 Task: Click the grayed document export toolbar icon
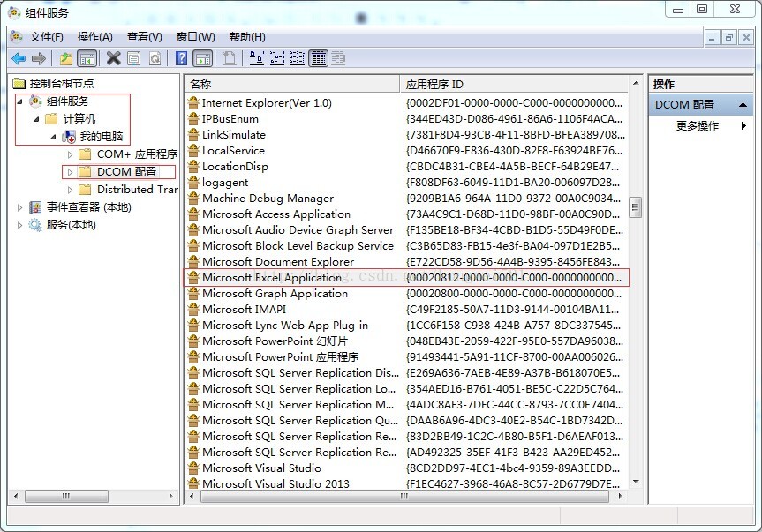pos(229,58)
